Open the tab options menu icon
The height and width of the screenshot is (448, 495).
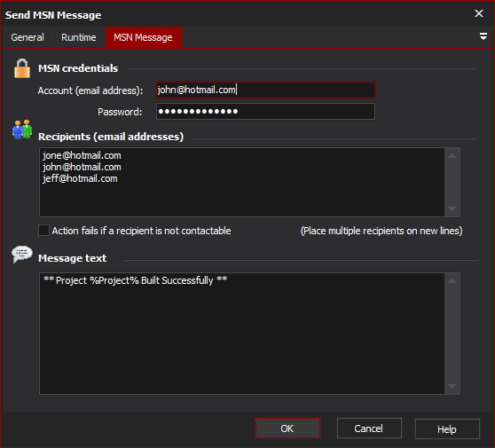[x=483, y=36]
